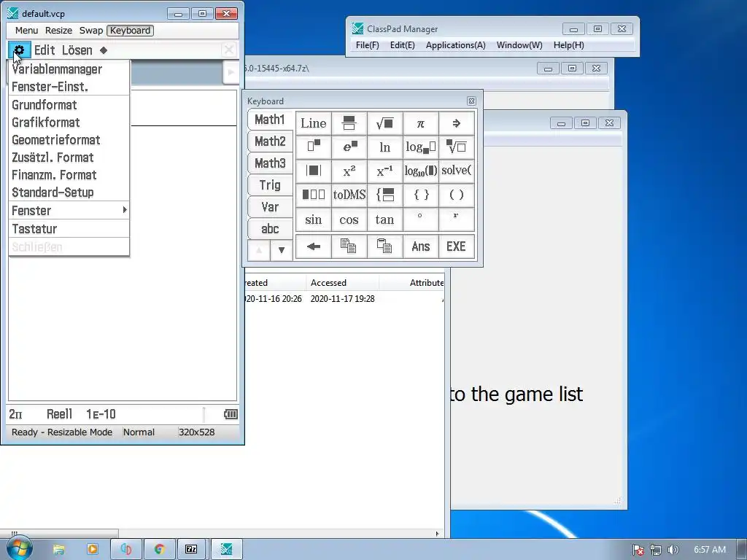Screen dimensions: 747x560
Task: Switch to Math1 keyboard tab
Action: (x=270, y=120)
